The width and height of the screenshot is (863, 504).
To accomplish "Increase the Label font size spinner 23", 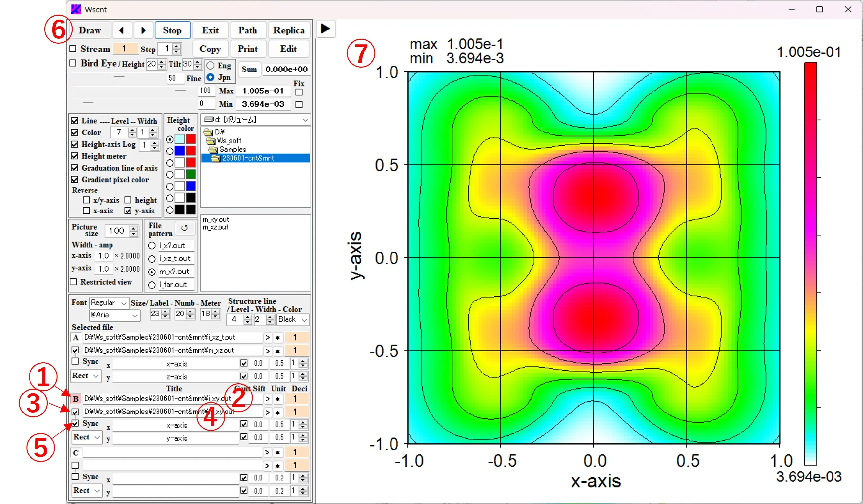I will point(166,311).
